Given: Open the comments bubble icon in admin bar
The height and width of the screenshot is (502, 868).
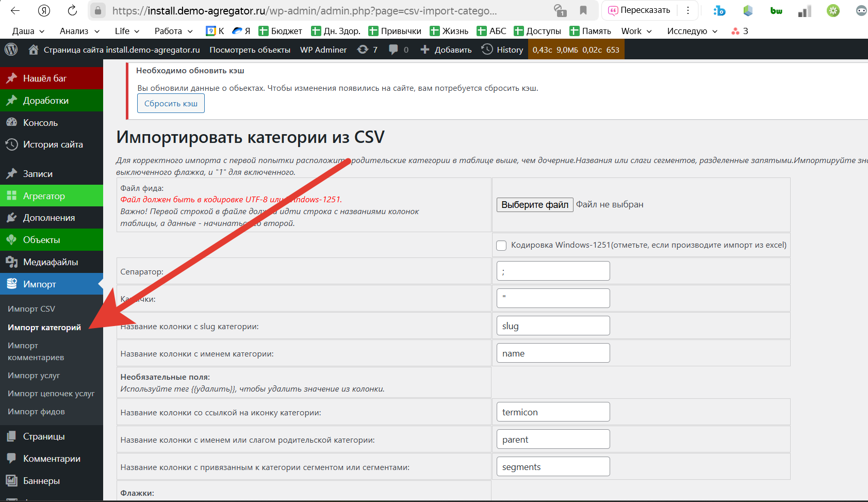Looking at the screenshot, I should [x=399, y=50].
